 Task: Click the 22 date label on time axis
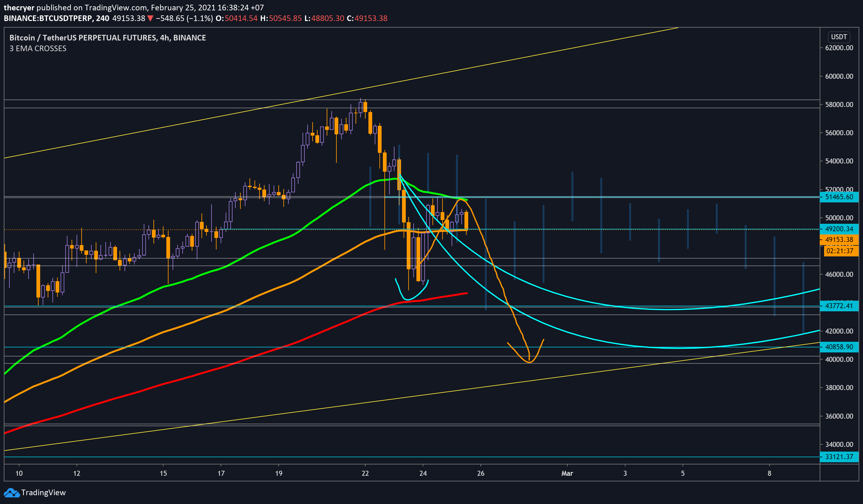click(x=365, y=473)
